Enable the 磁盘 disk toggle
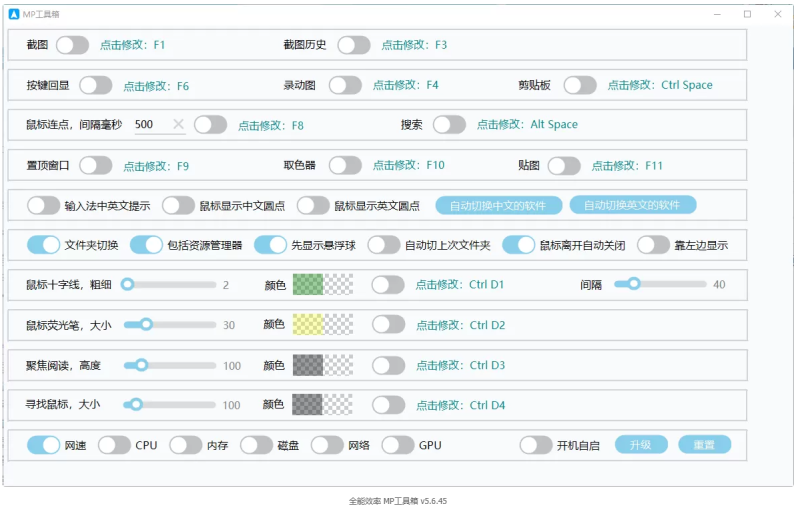 click(257, 445)
